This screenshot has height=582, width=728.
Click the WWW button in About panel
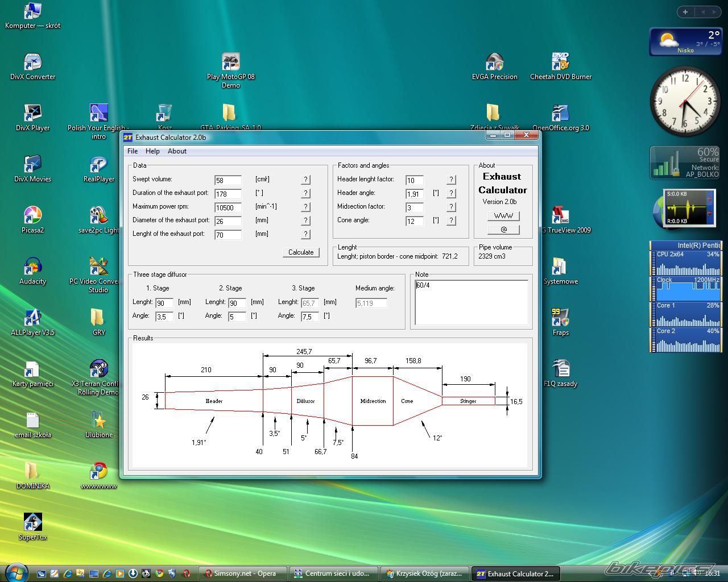point(503,216)
